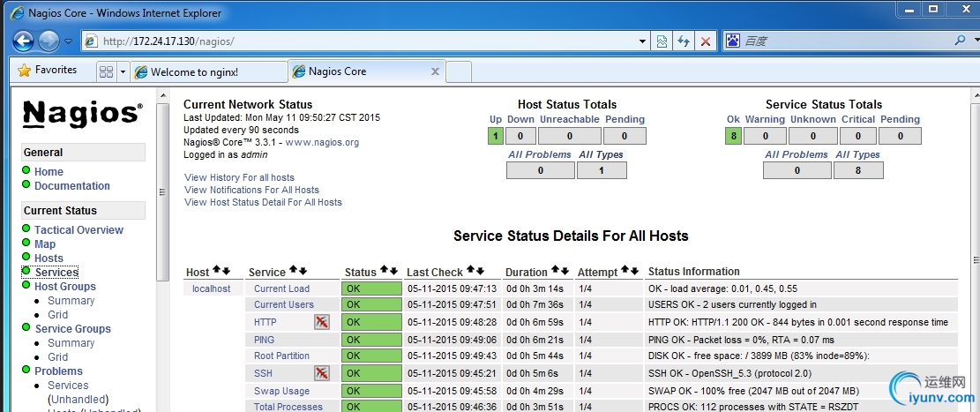Sort by Status ascending using up arrow
Image resolution: width=980 pixels, height=412 pixels.
(385, 271)
